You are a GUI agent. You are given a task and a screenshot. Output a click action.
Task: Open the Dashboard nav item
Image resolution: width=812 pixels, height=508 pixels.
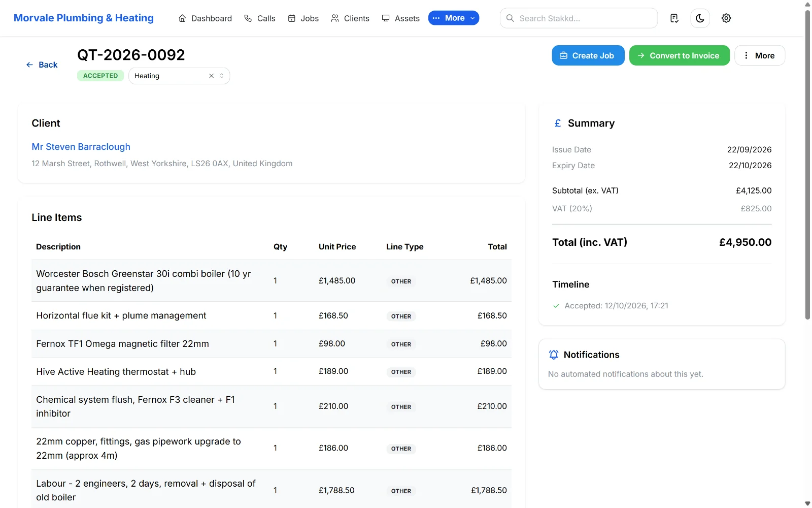click(x=205, y=18)
